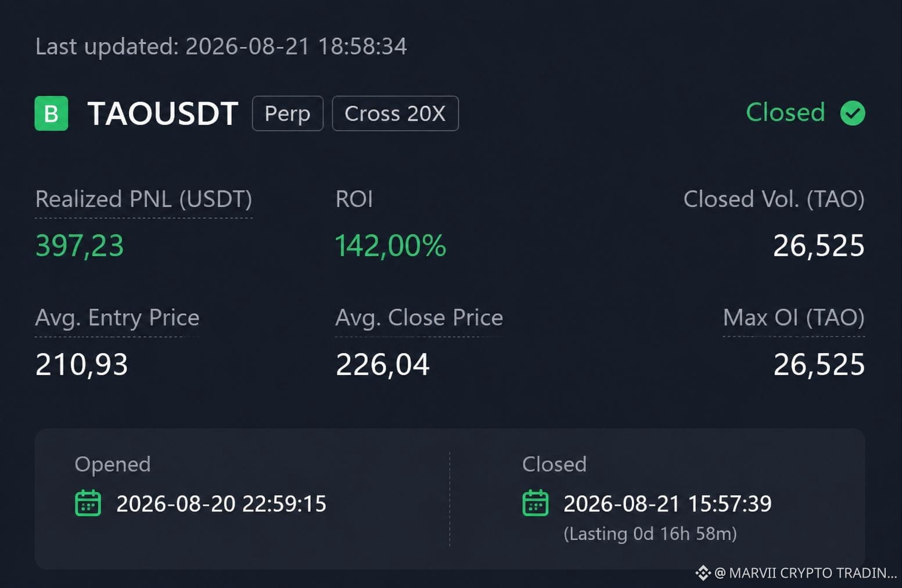Click the Opened calendar icon
Screen dimensions: 902x588
coord(88,503)
